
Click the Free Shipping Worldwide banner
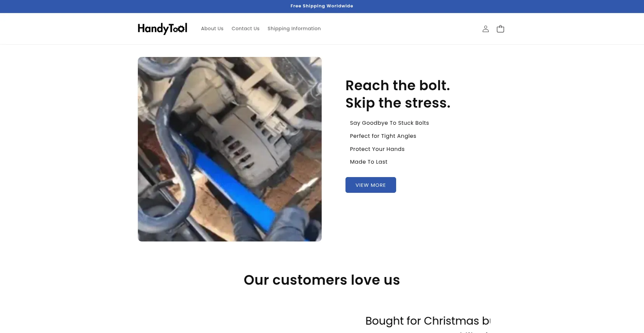point(322,6)
